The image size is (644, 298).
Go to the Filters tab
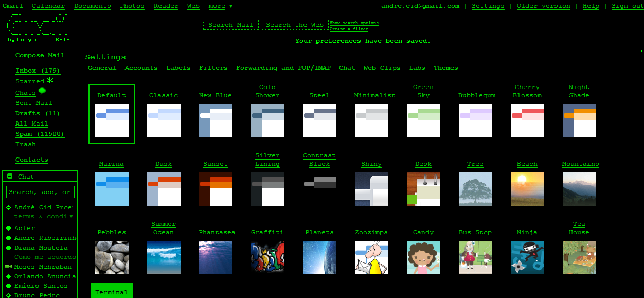[x=213, y=68]
